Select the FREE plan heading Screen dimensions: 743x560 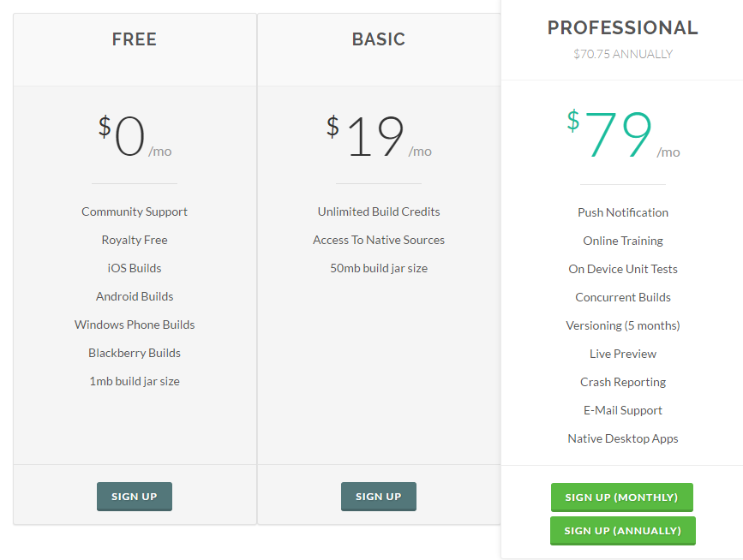pyautogui.click(x=134, y=39)
